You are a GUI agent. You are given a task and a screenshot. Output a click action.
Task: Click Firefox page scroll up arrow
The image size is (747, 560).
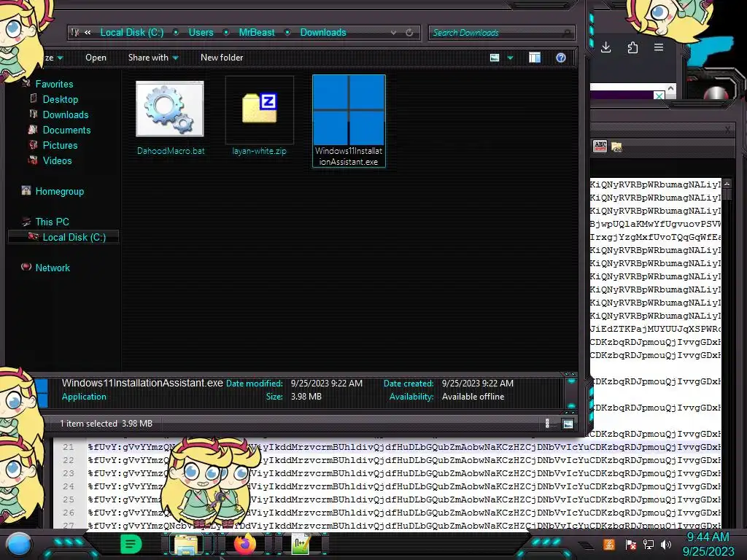coord(671,88)
